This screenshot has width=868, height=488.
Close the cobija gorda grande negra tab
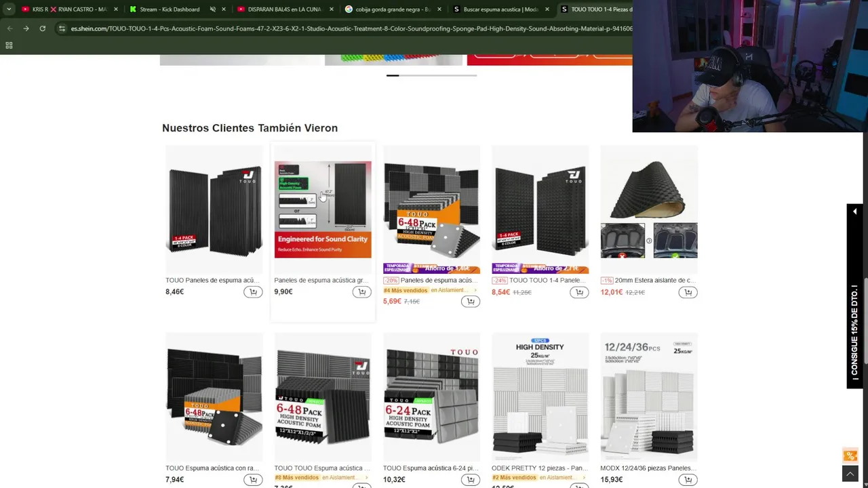coord(439,9)
